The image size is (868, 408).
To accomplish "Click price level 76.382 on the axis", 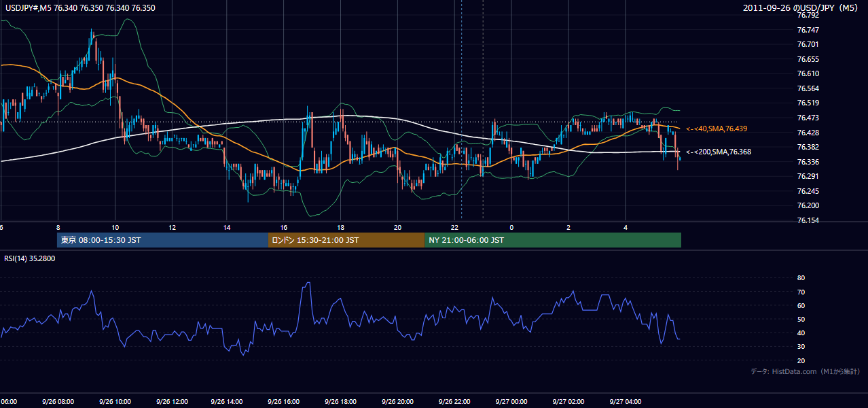I will (x=808, y=147).
